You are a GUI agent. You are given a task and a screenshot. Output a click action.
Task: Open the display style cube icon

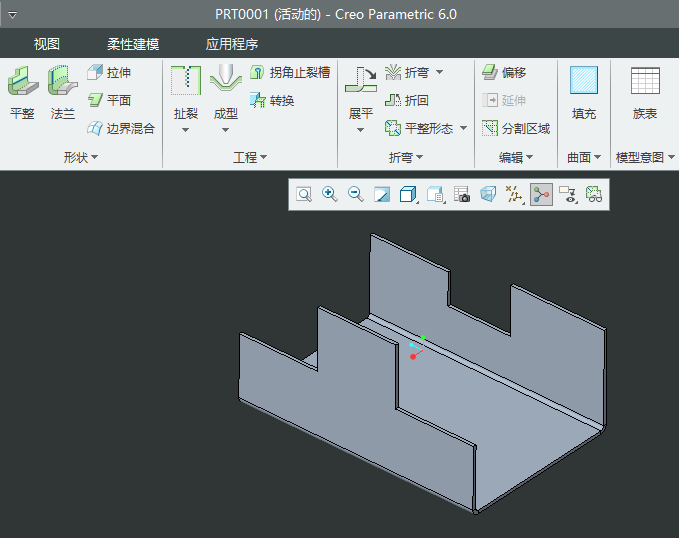(408, 194)
